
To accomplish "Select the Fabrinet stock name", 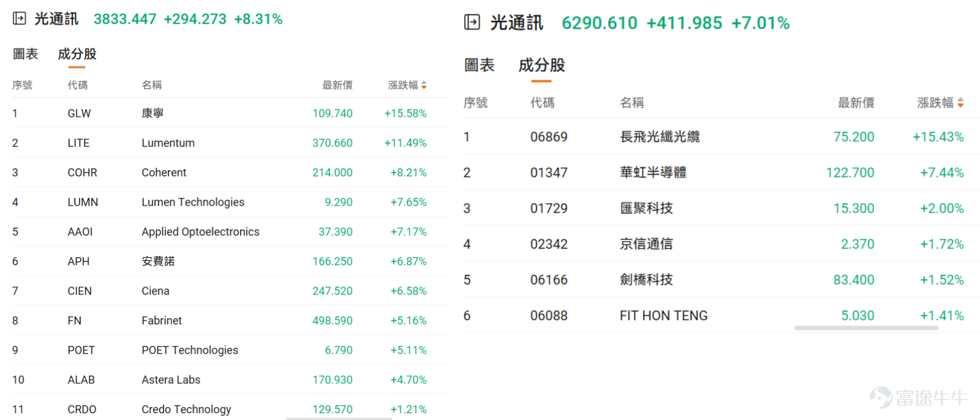I will click(162, 320).
